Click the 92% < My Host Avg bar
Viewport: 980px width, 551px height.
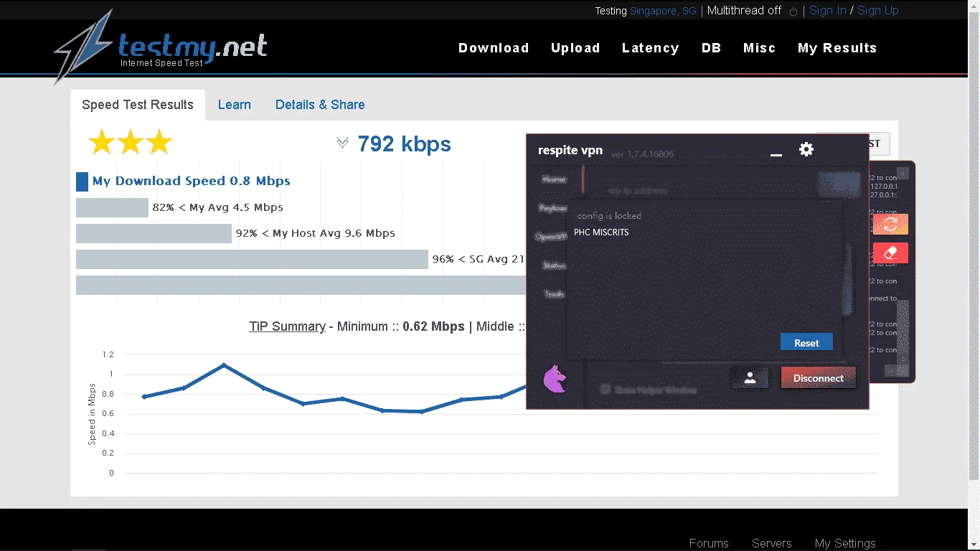click(154, 234)
